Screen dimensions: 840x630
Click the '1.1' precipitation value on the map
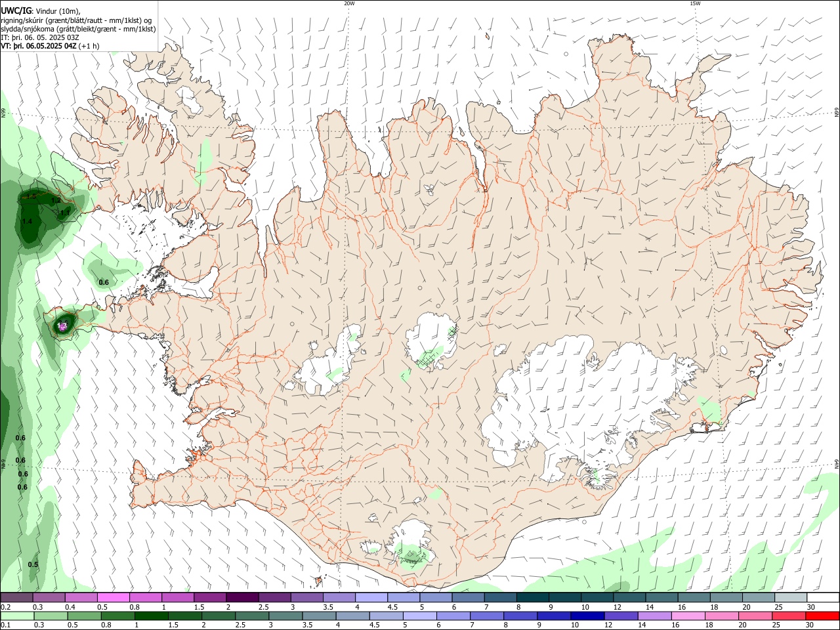[x=65, y=213]
